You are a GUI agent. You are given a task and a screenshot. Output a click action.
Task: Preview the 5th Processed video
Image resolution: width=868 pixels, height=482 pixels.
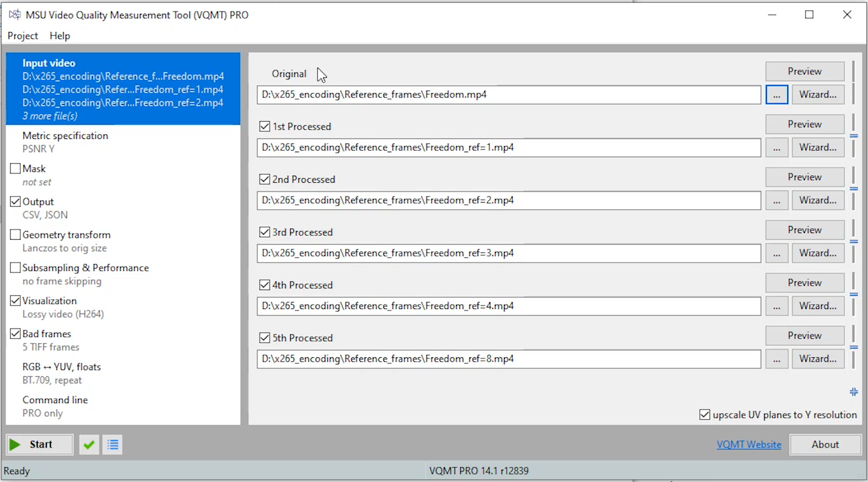805,336
